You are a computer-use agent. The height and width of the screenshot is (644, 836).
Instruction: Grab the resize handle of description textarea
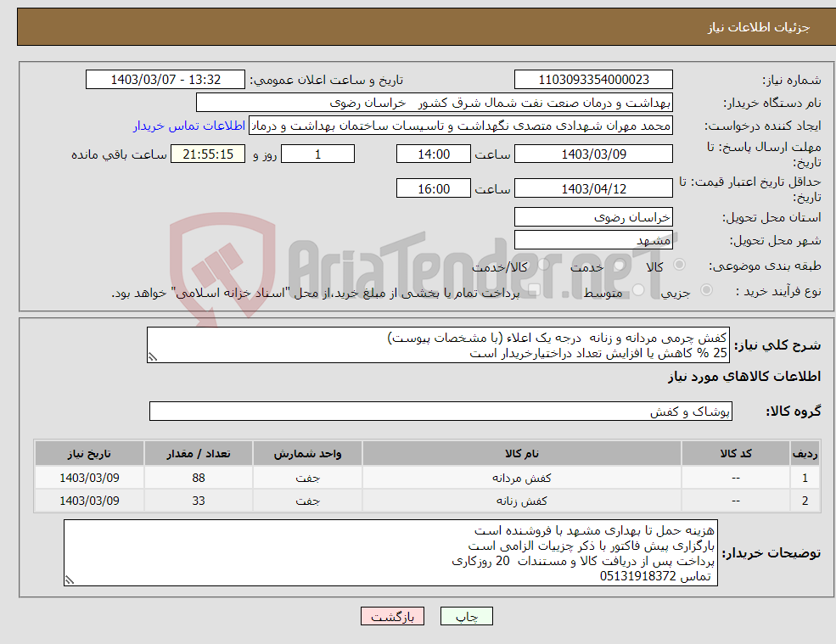(153, 357)
